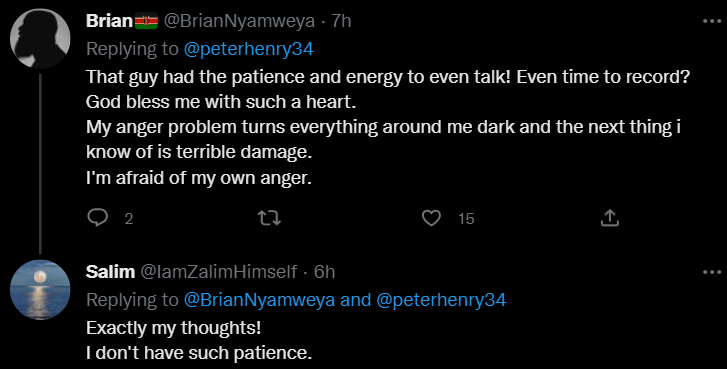The image size is (727, 369).
Task: Open the 7h timestamp on Brian's tweet
Action: click(341, 21)
